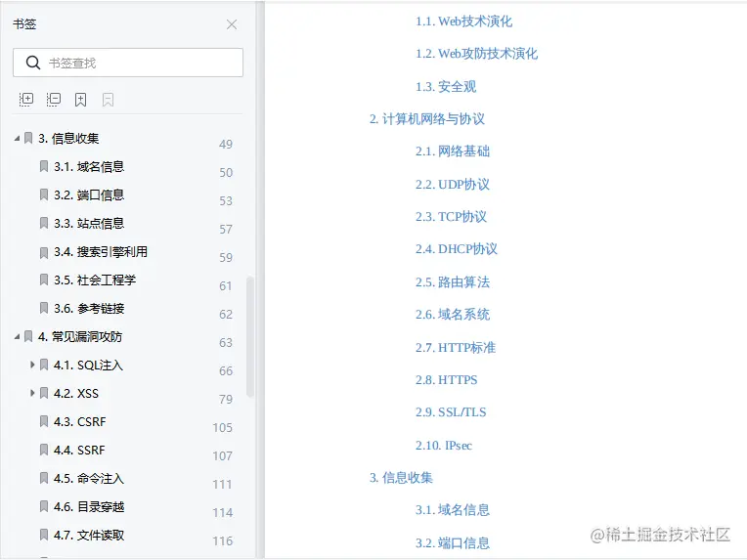Open bookmark 4.6. 目录穿越

89,506
